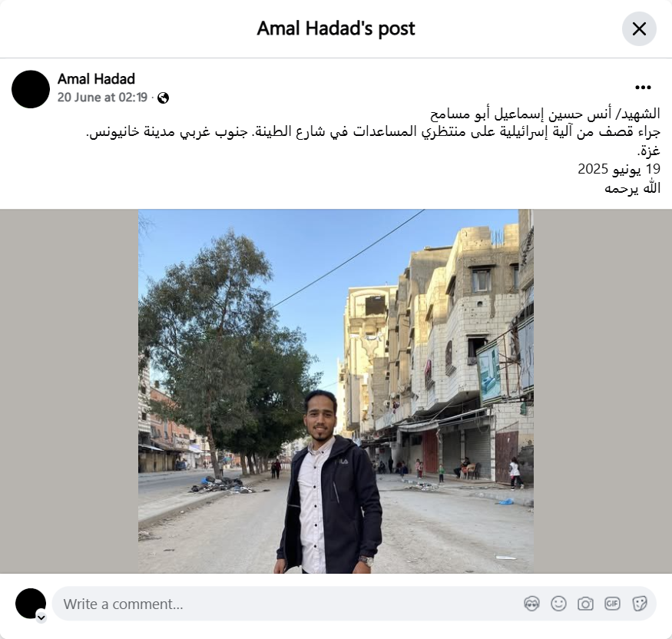The image size is (672, 639).
Task: Click the globe public audience icon
Action: pos(163,98)
